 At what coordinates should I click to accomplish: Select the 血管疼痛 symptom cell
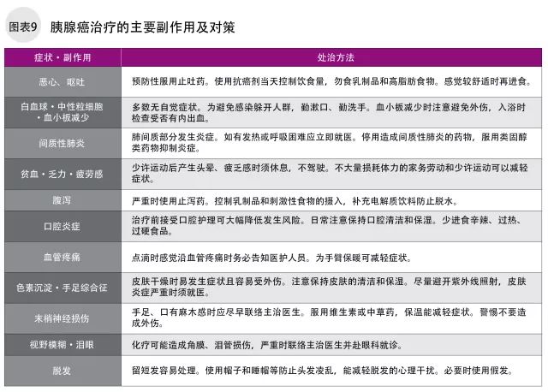63,257
